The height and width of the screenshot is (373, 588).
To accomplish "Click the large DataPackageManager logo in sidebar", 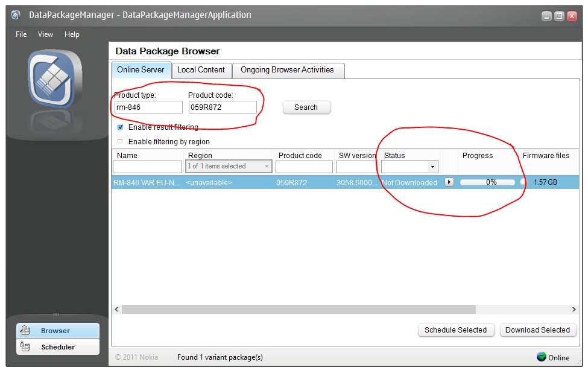I will pyautogui.click(x=55, y=79).
